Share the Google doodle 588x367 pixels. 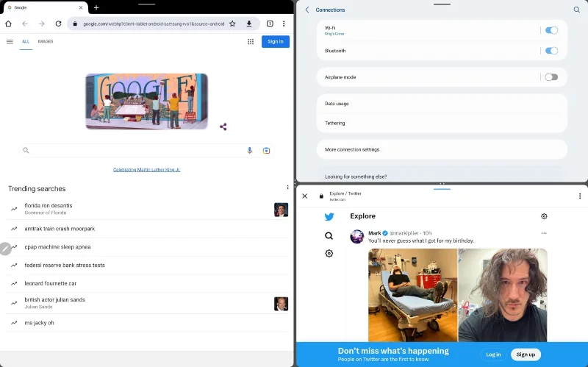223,127
